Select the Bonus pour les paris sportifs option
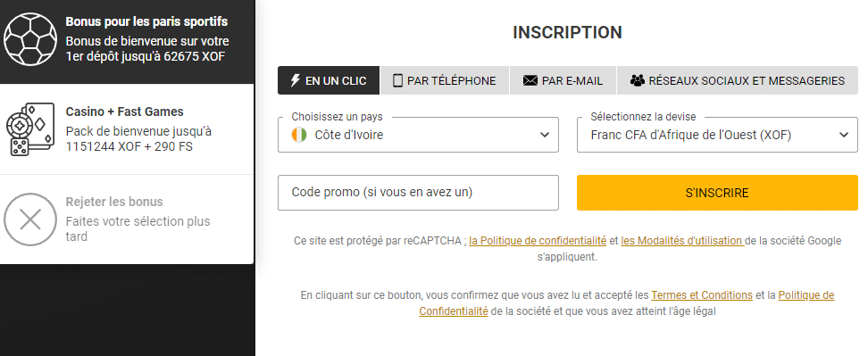This screenshot has height=356, width=868. tap(127, 39)
